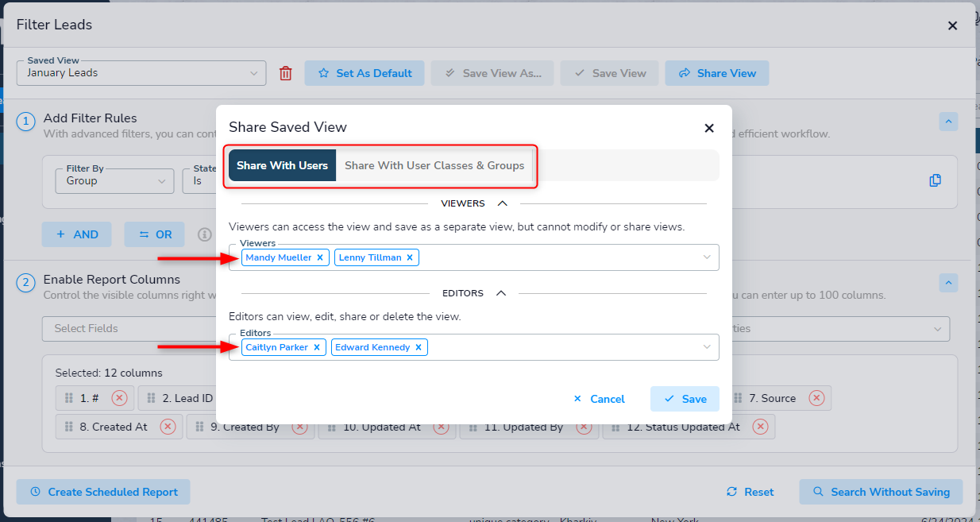Click the red trash delete view icon
980x522 pixels.
[286, 73]
